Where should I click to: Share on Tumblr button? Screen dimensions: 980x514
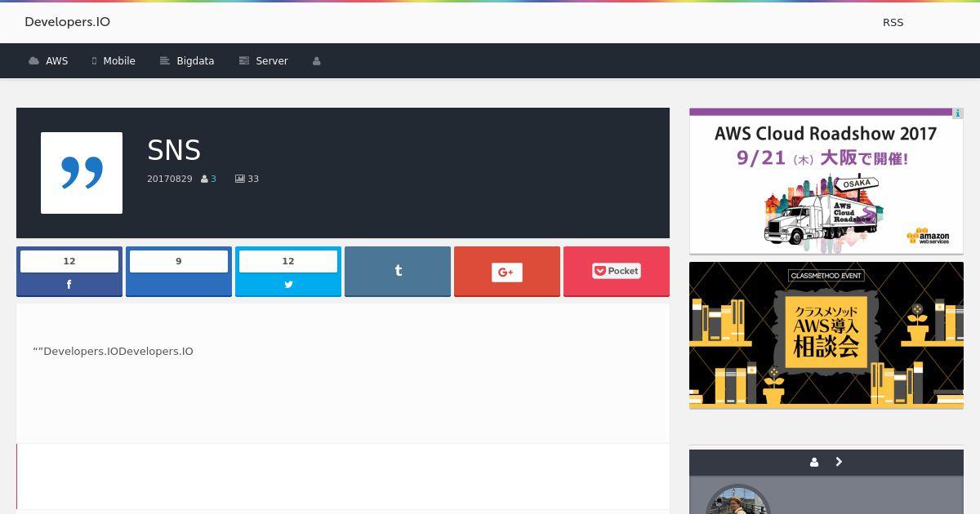click(x=398, y=272)
